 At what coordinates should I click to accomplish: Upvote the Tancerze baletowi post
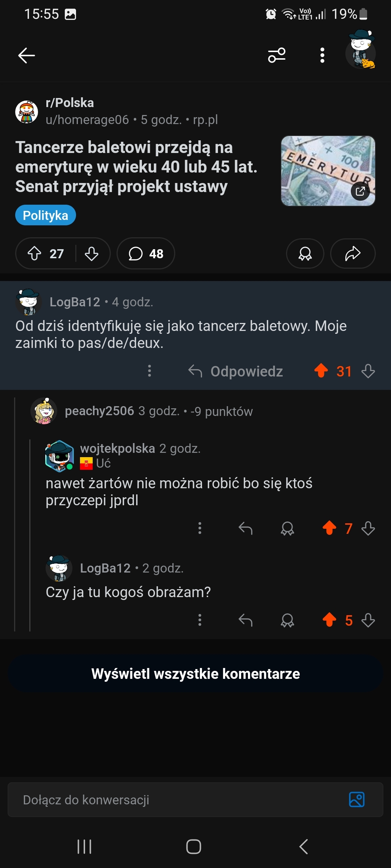(35, 254)
